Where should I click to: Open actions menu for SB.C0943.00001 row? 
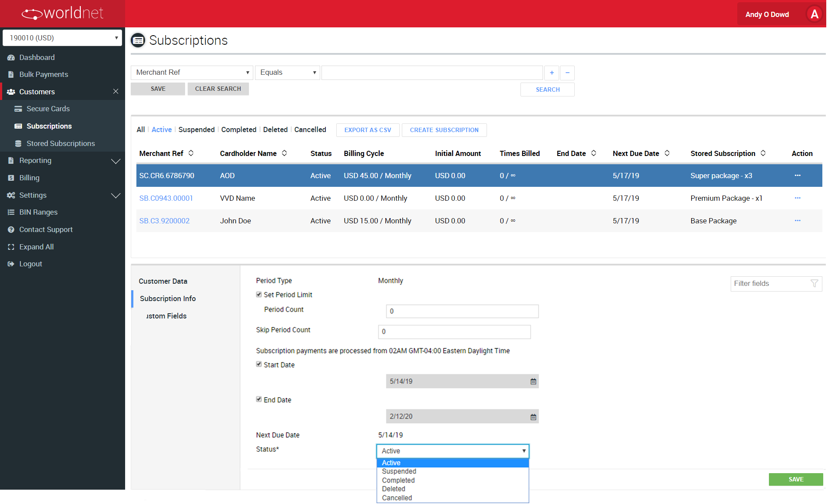pos(798,198)
